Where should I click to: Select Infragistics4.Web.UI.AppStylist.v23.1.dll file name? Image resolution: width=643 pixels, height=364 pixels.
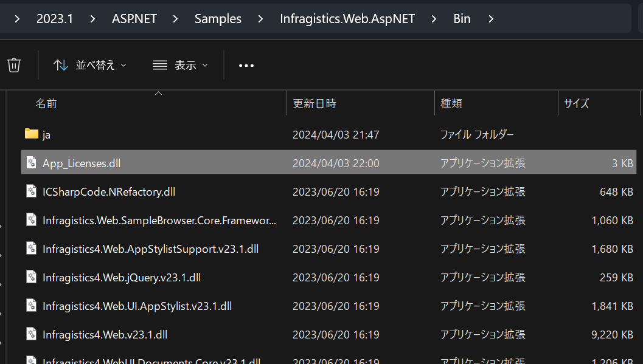(137, 307)
